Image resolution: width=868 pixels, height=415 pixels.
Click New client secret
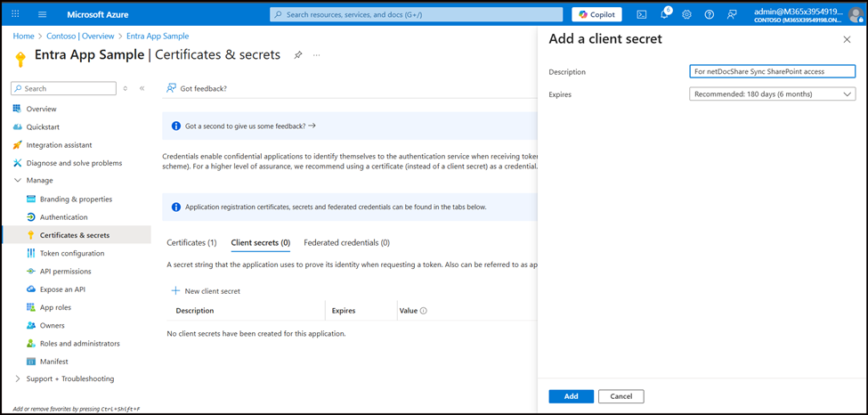tap(206, 291)
